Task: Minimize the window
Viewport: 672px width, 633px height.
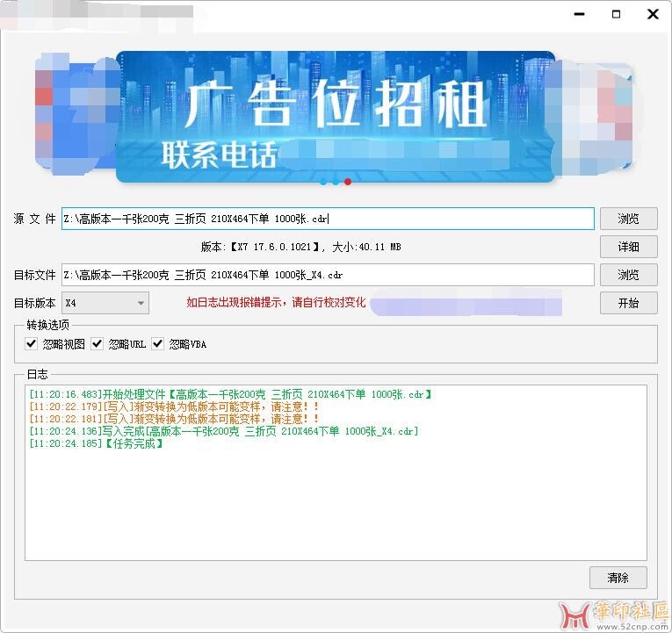Action: click(580, 14)
